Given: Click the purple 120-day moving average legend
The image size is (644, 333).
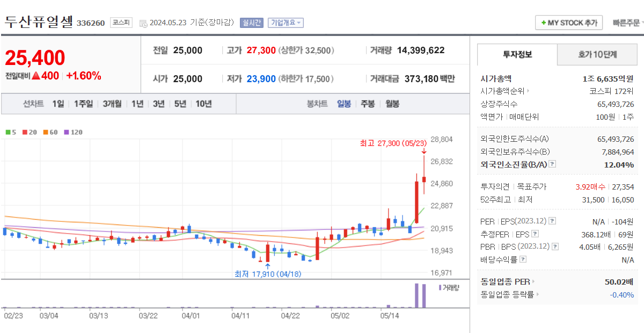Looking at the screenshot, I should click(73, 132).
